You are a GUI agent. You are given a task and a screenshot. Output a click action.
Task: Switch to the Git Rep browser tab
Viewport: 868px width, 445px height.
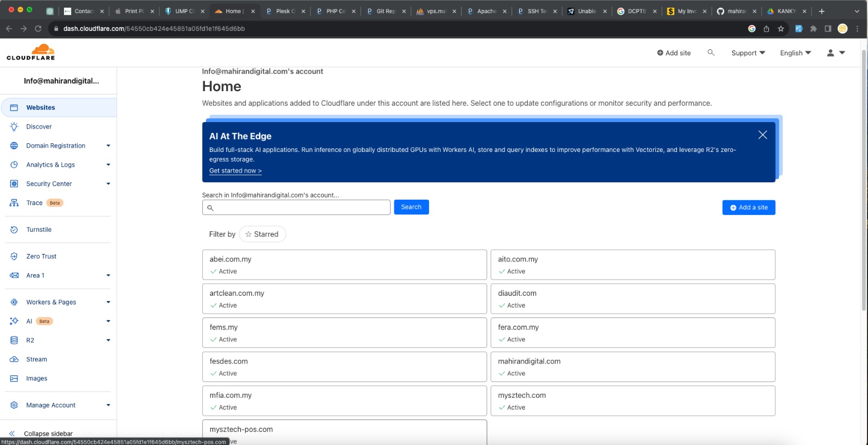(386, 11)
